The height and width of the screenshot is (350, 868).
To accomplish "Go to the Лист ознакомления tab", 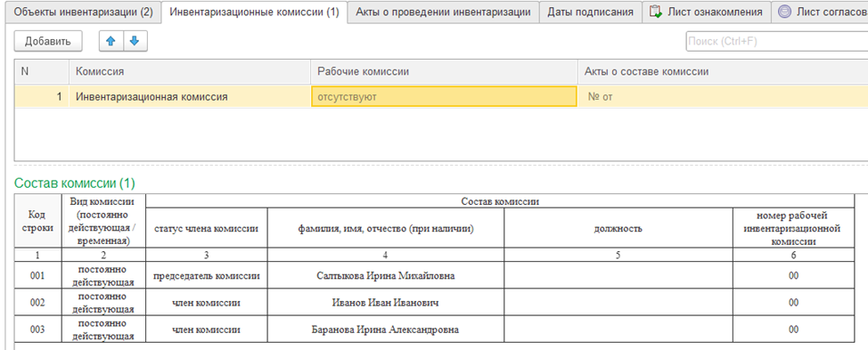I will point(707,12).
